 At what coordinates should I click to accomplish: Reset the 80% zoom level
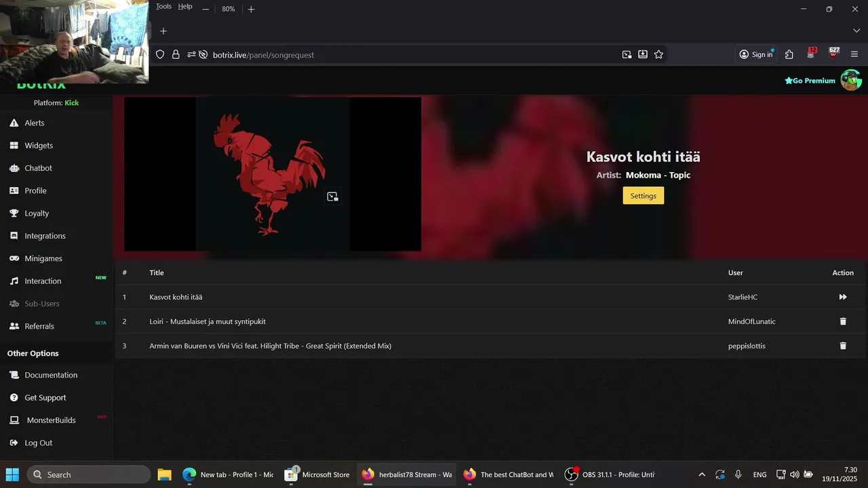pyautogui.click(x=229, y=9)
